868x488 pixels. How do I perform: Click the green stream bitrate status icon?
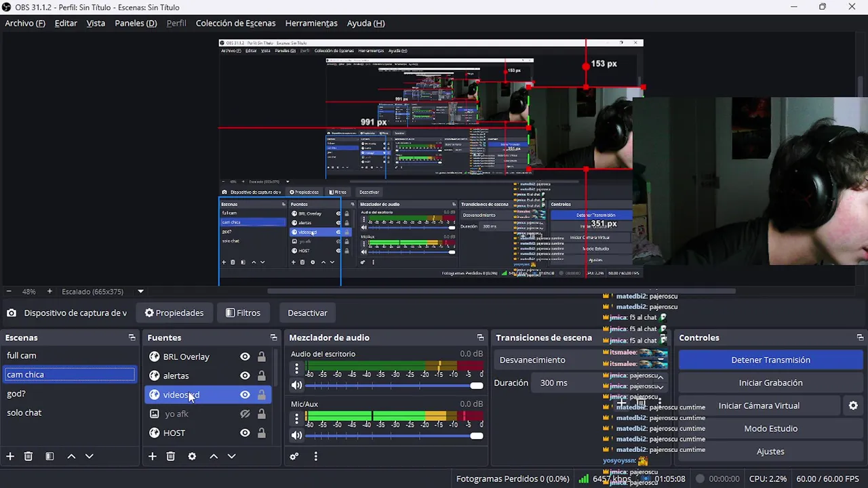click(x=583, y=479)
